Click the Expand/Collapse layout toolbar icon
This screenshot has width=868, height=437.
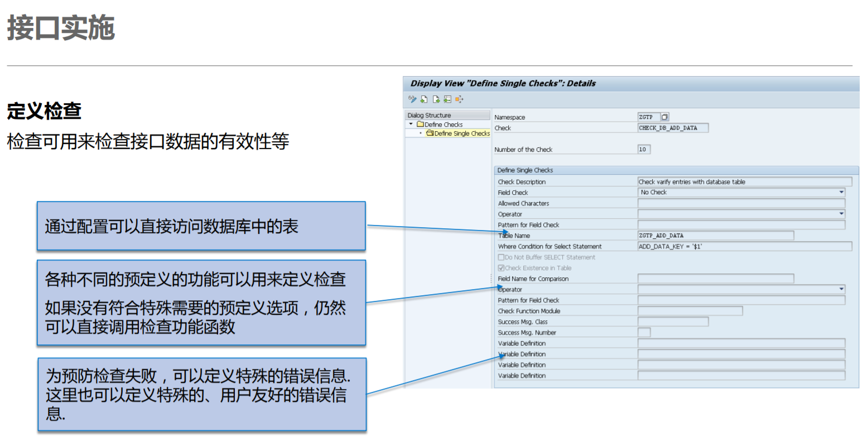[x=459, y=99]
